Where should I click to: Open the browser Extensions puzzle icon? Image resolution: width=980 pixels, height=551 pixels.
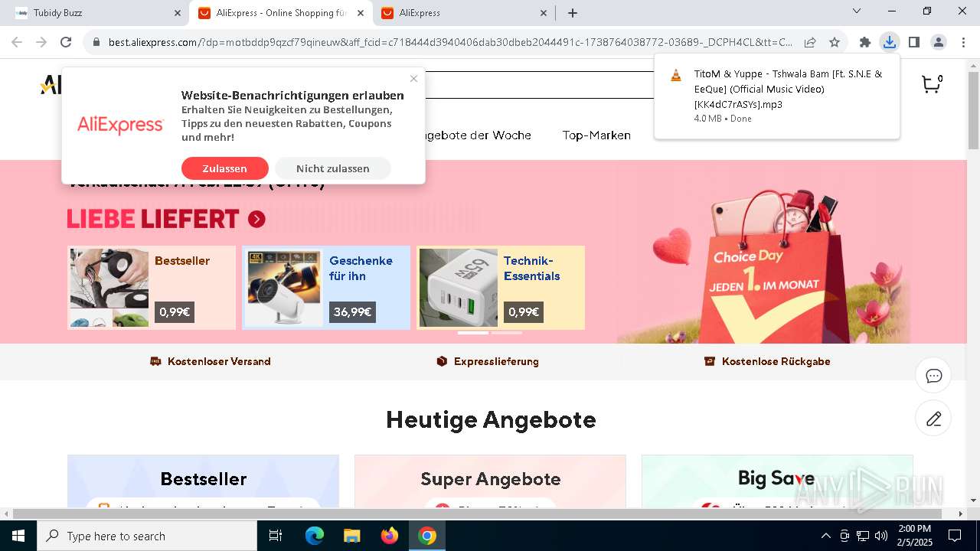coord(865,42)
